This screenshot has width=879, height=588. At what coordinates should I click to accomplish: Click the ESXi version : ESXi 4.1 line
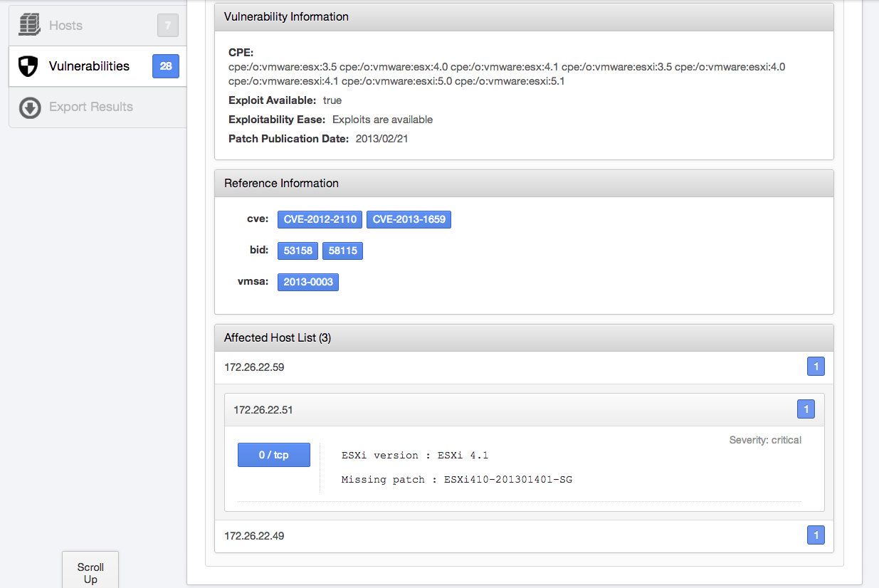pos(415,456)
